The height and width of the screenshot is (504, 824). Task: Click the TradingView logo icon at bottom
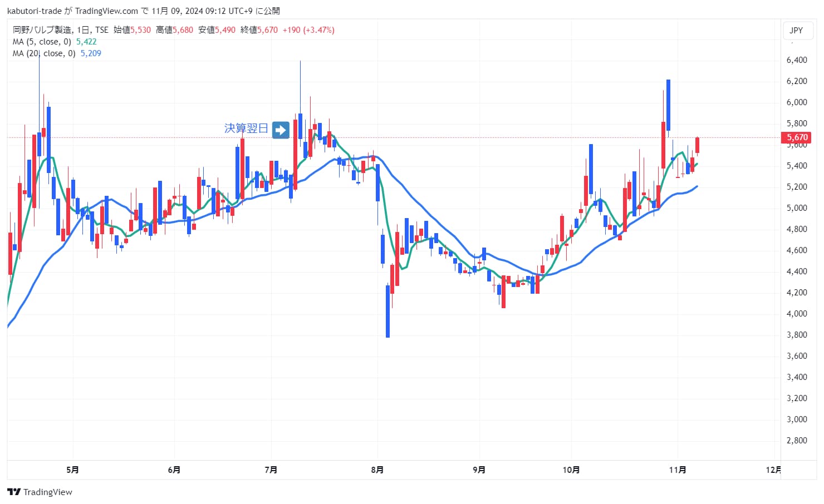click(x=13, y=492)
